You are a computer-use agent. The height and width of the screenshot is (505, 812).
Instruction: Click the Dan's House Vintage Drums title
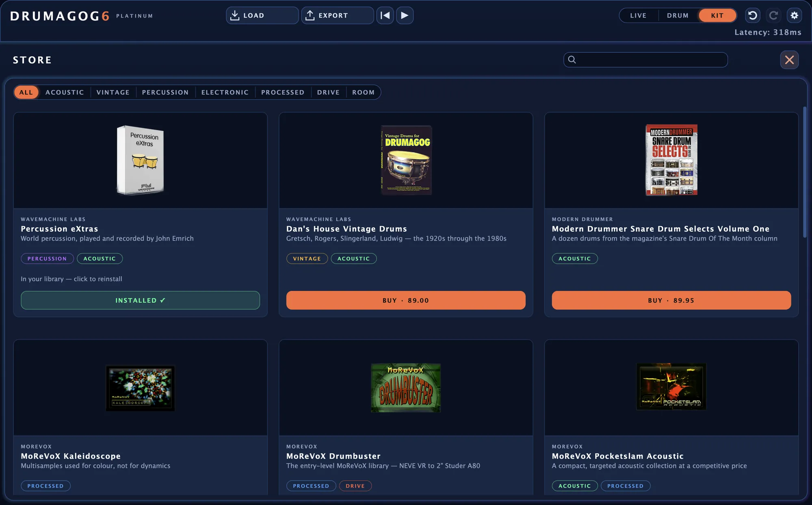(x=346, y=229)
